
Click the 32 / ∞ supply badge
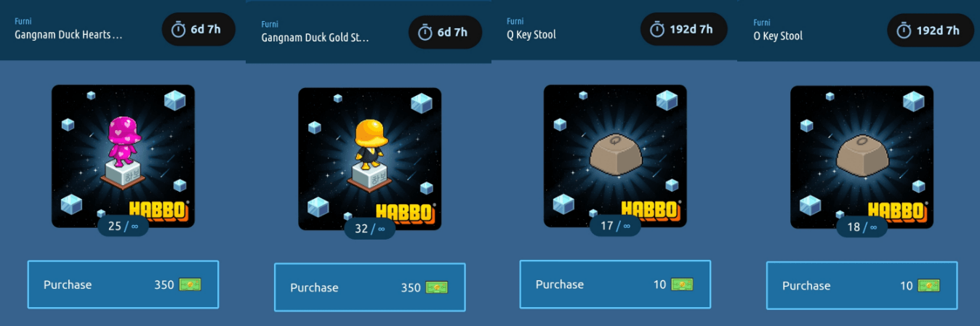370,229
